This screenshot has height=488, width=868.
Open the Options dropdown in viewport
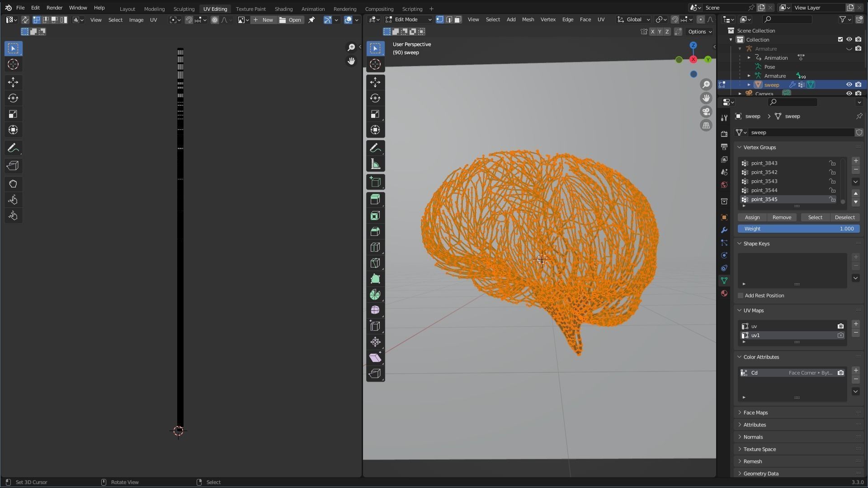tap(700, 32)
